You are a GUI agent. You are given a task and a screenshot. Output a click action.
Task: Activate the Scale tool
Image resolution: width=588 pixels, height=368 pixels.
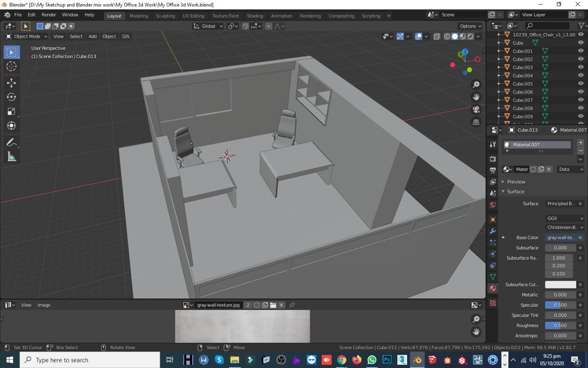pyautogui.click(x=11, y=111)
